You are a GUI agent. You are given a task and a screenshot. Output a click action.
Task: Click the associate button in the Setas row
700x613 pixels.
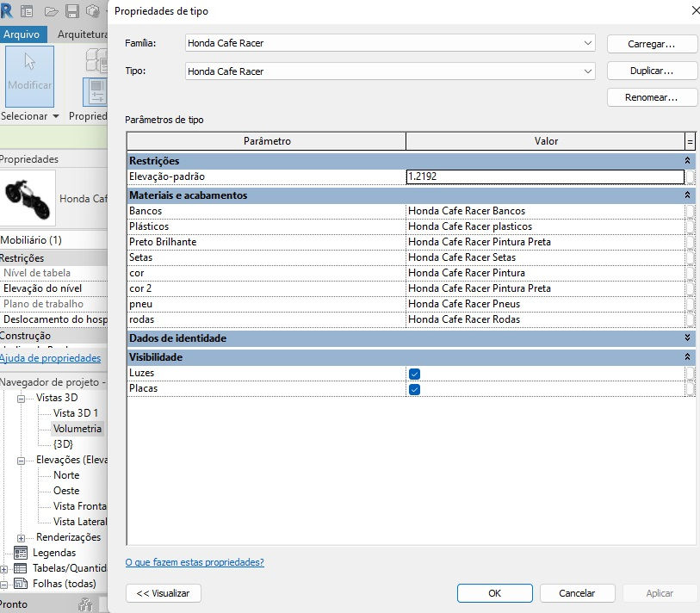(x=691, y=257)
